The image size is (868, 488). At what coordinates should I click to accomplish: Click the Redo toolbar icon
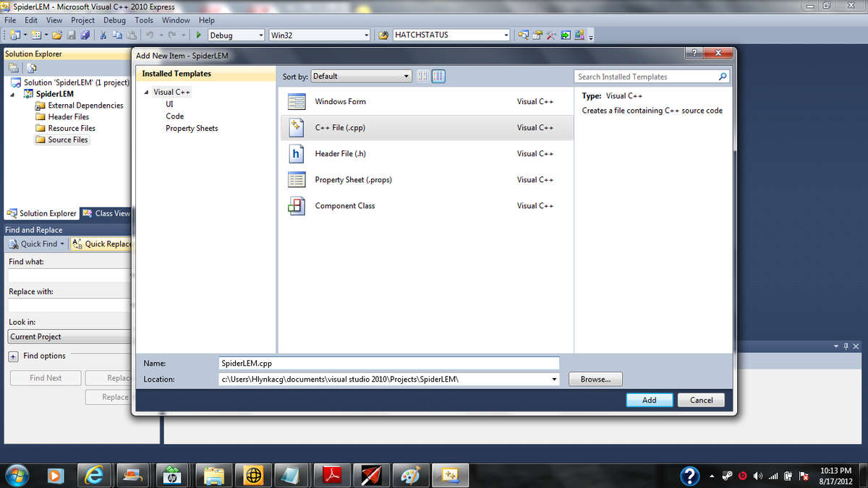tap(172, 35)
